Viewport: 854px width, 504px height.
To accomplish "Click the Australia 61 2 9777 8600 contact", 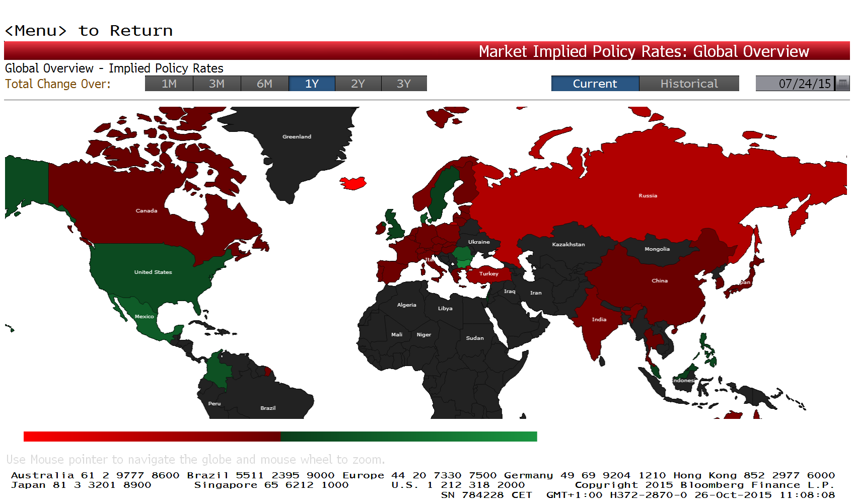I will point(95,475).
